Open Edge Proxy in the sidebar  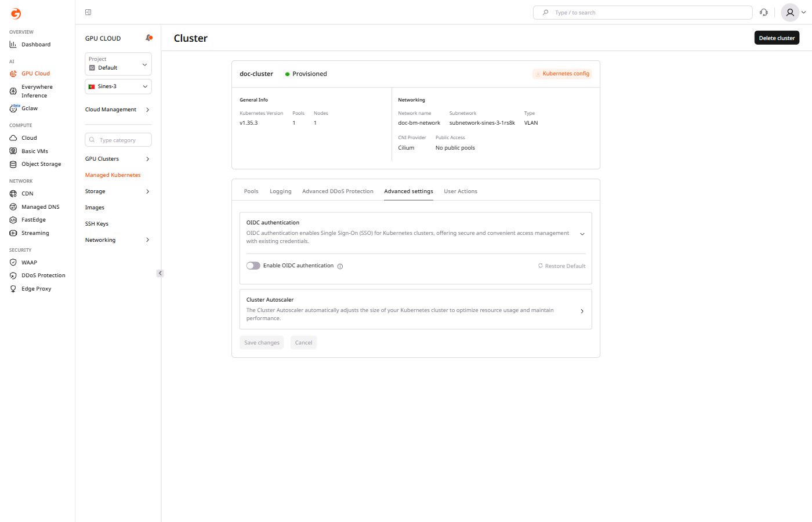pyautogui.click(x=37, y=289)
